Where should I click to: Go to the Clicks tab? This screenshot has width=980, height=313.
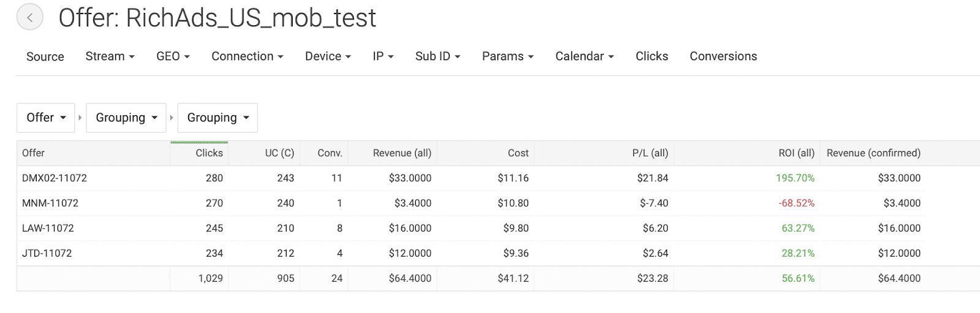tap(652, 56)
